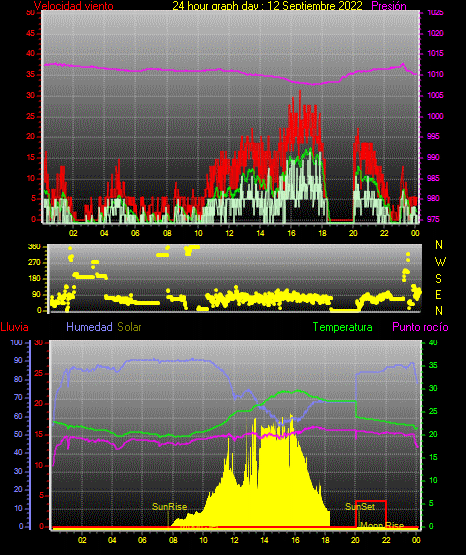Click the 'Velocidad viento' legend label

[x=74, y=6]
